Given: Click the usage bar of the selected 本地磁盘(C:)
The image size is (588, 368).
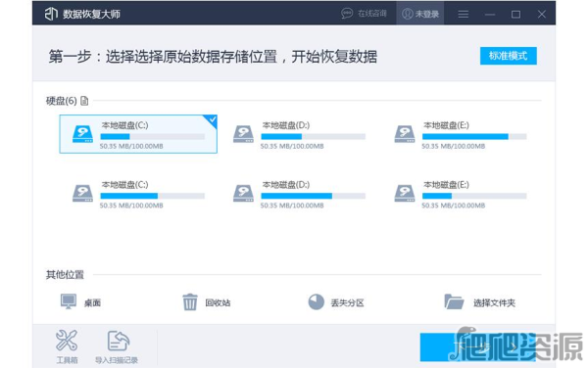Looking at the screenshot, I should coord(152,137).
